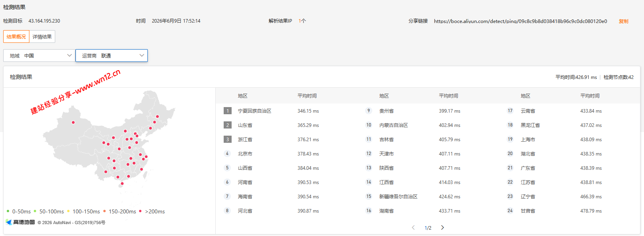The height and width of the screenshot is (236, 644).
Task: Go to next results page arrow
Action: point(443,228)
